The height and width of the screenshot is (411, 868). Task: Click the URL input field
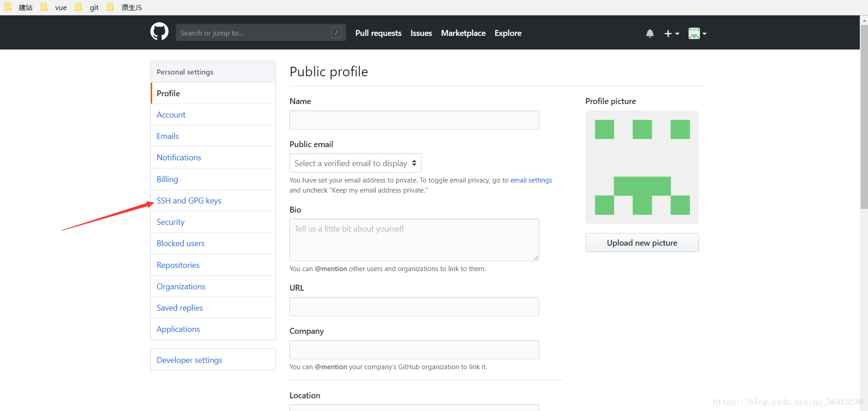[414, 307]
